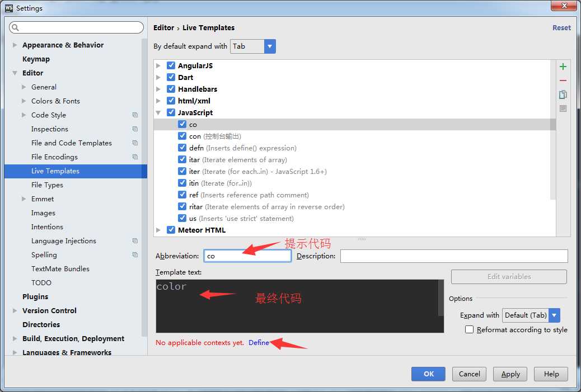Click inside the Template text editor

299,306
